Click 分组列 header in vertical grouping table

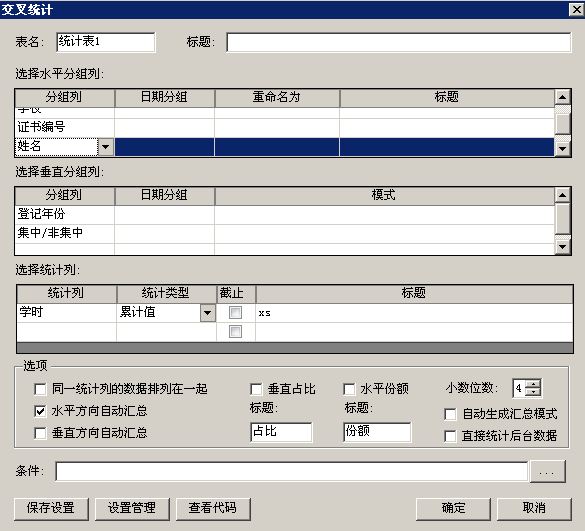[x=65, y=196]
